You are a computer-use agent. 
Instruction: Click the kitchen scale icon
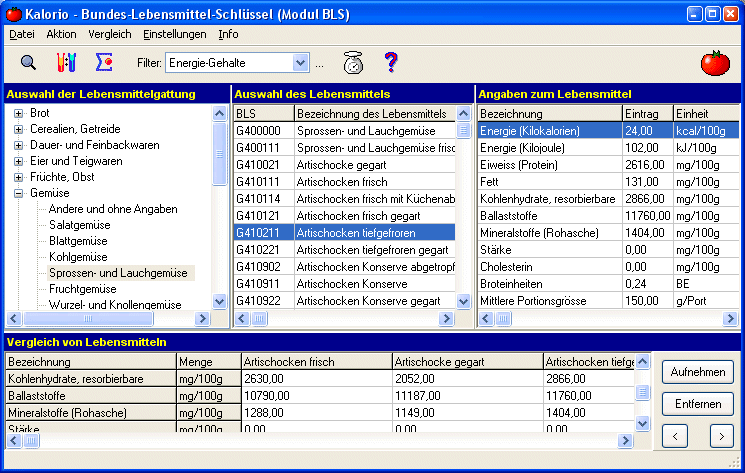coord(353,63)
